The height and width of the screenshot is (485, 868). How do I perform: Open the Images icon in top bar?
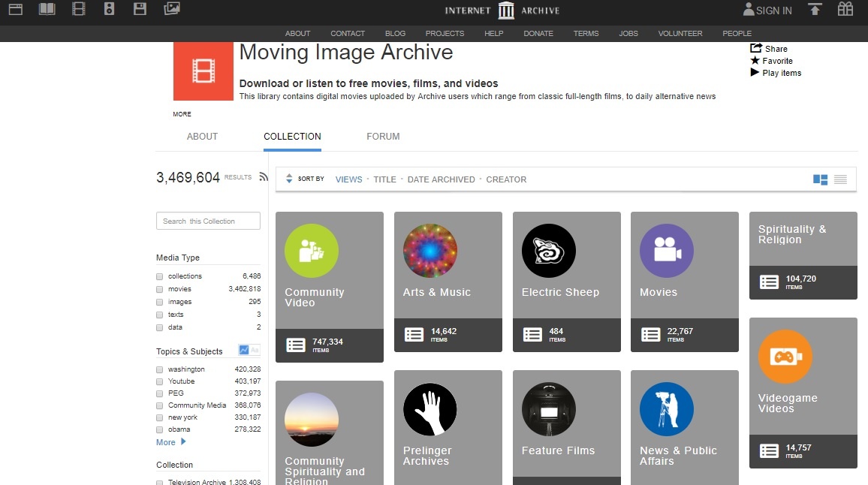172,9
